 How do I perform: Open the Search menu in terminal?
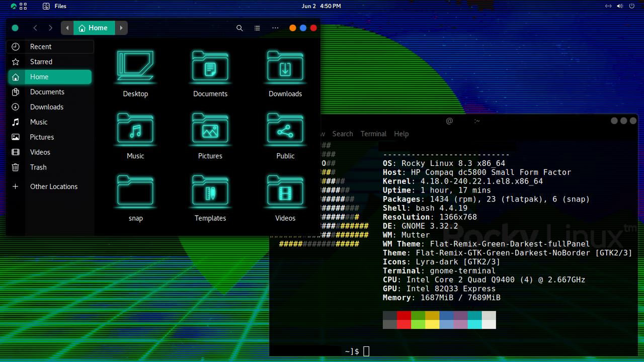tap(343, 134)
